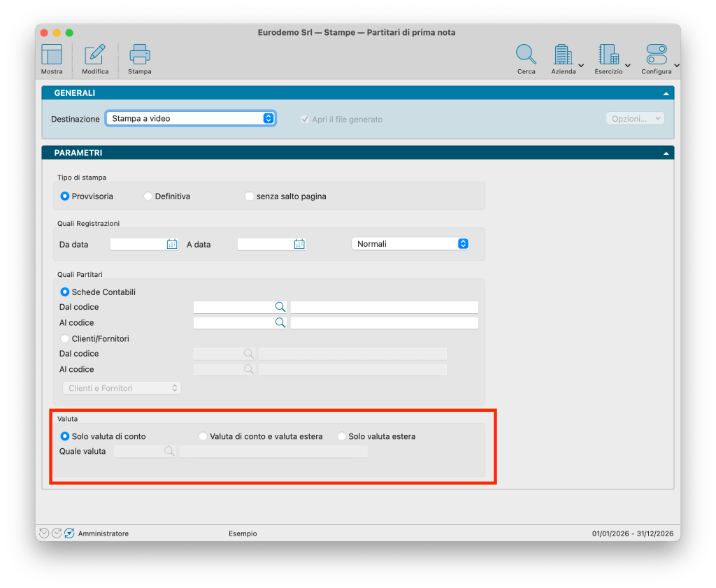The width and height of the screenshot is (716, 588).
Task: Click the Modifica pencil icon
Action: tap(95, 55)
